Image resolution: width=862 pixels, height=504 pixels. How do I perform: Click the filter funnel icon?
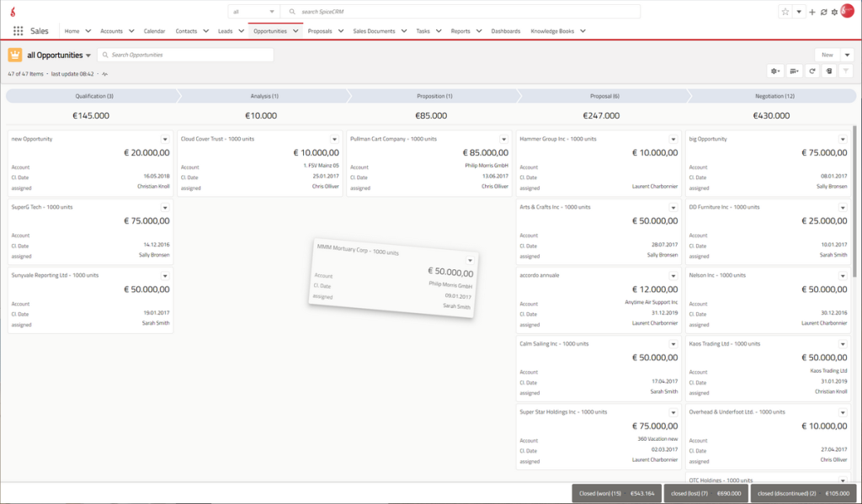click(x=846, y=72)
